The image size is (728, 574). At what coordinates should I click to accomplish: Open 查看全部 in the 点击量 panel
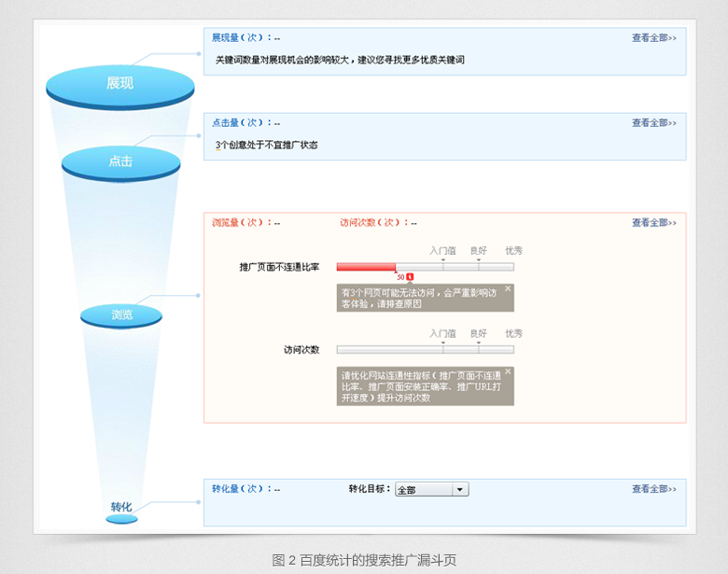click(653, 123)
